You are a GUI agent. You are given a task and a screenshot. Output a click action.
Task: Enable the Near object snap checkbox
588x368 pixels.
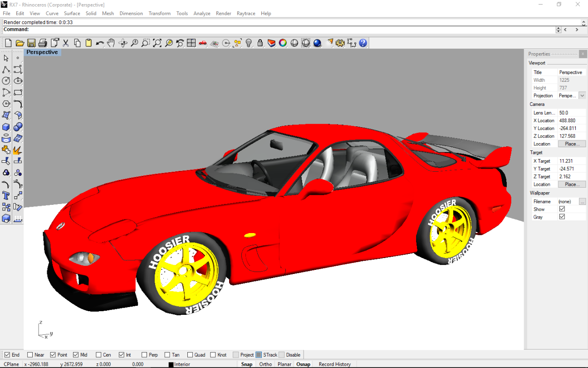click(x=30, y=355)
